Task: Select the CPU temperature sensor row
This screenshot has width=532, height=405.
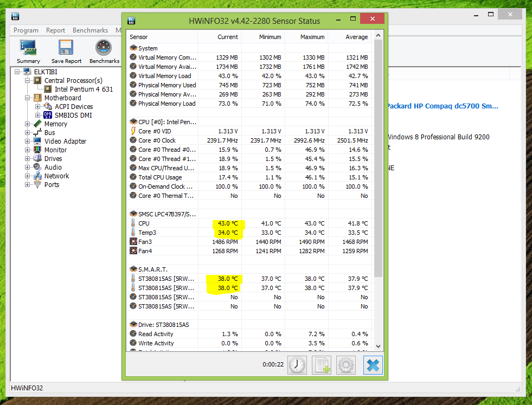Action: [x=163, y=223]
